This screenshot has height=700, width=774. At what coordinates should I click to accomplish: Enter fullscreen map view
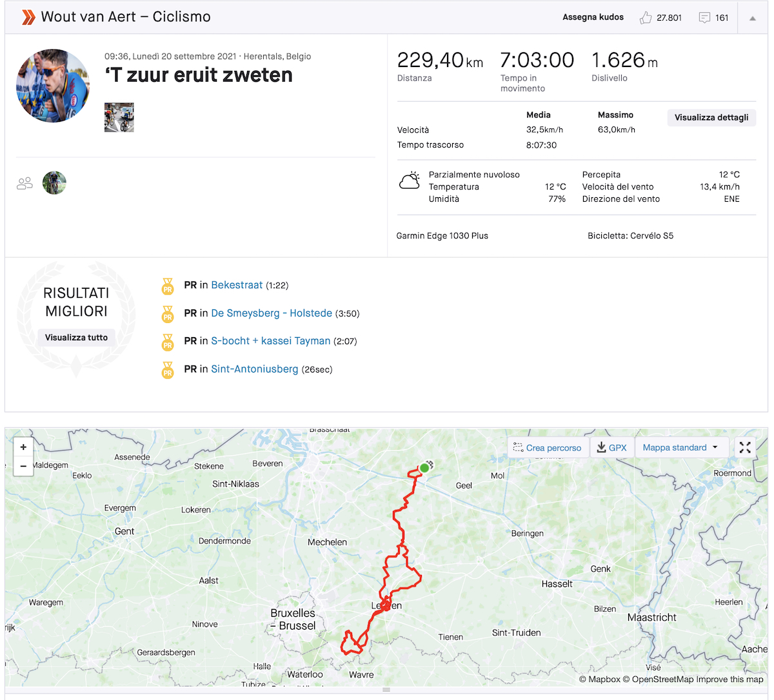[x=745, y=447]
